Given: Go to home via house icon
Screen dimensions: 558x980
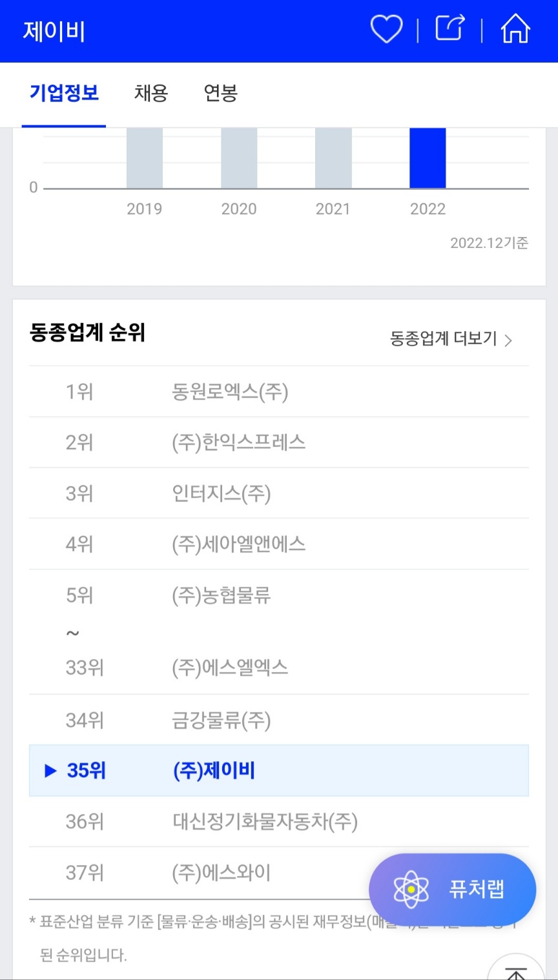Looking at the screenshot, I should click(515, 29).
